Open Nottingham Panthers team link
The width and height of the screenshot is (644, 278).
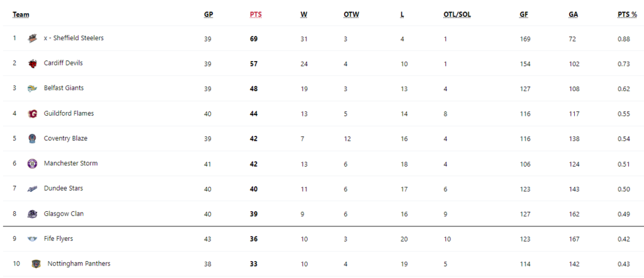point(79,264)
